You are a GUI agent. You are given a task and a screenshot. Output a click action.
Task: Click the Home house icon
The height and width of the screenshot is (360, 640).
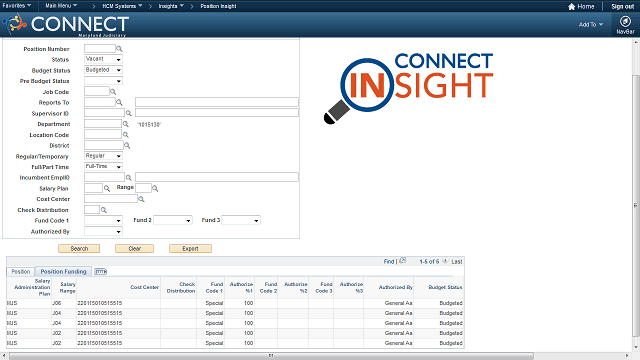coord(571,7)
